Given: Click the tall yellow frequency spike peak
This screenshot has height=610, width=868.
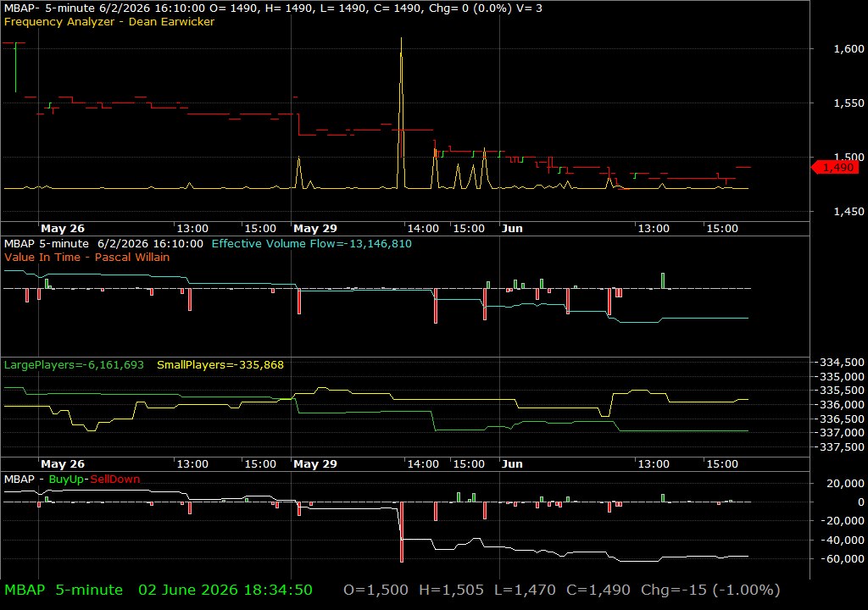Looking at the screenshot, I should coord(401,40).
